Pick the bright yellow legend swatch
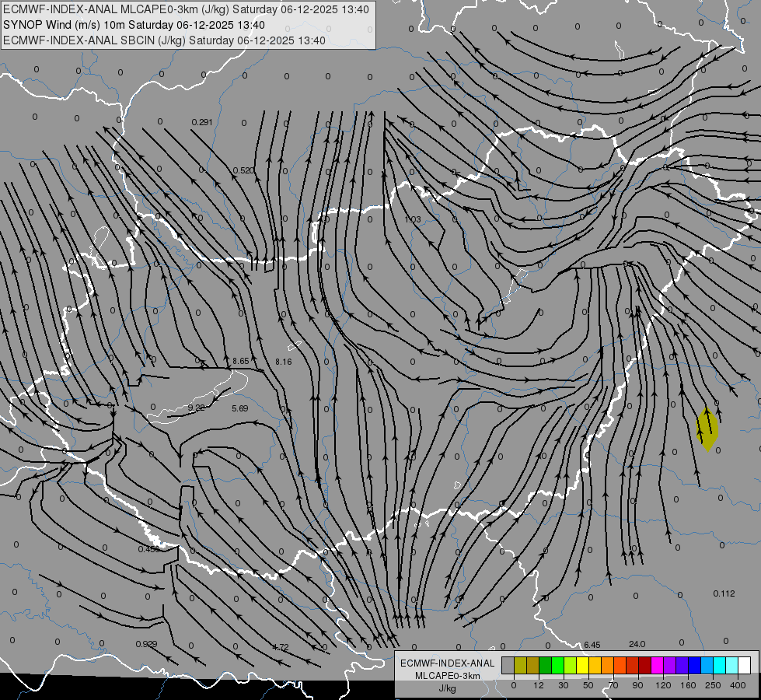This screenshot has height=700, width=761. click(x=582, y=666)
